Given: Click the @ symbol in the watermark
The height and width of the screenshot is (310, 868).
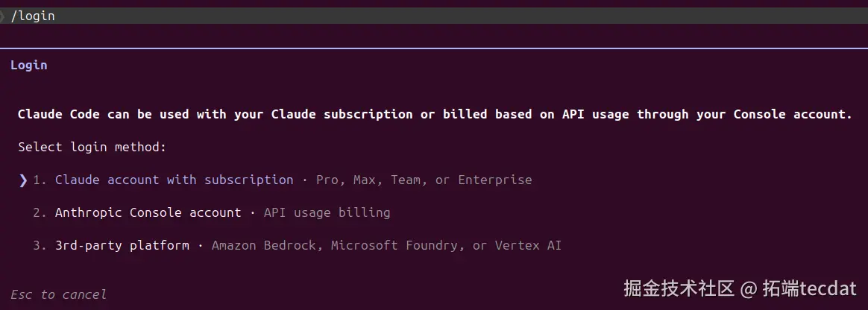Looking at the screenshot, I should (x=749, y=288).
